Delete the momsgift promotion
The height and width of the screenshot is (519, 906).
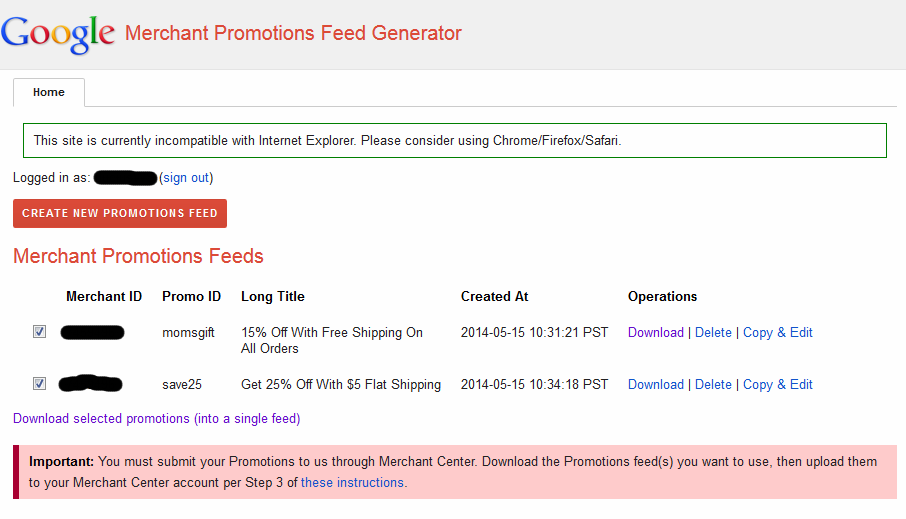pos(713,332)
